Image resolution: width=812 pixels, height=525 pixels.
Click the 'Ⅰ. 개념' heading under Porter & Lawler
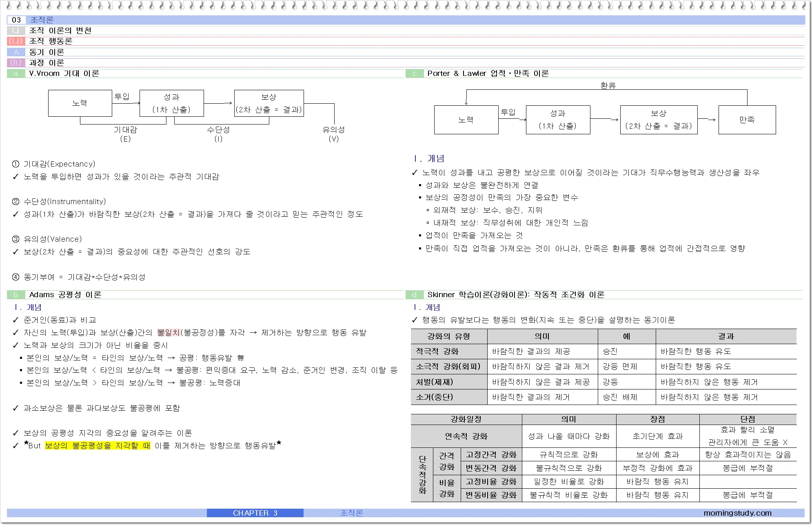[x=429, y=158]
